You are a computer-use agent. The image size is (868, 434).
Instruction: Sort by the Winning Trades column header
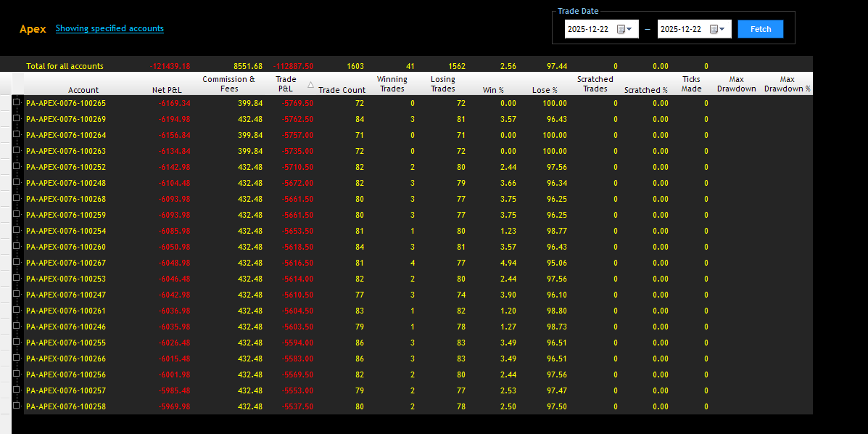(392, 83)
